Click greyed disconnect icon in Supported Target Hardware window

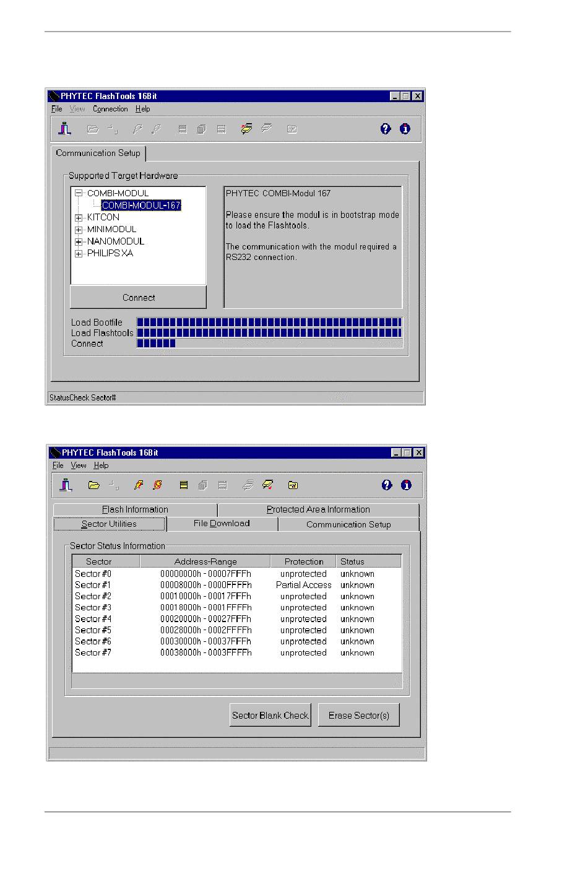(x=267, y=129)
